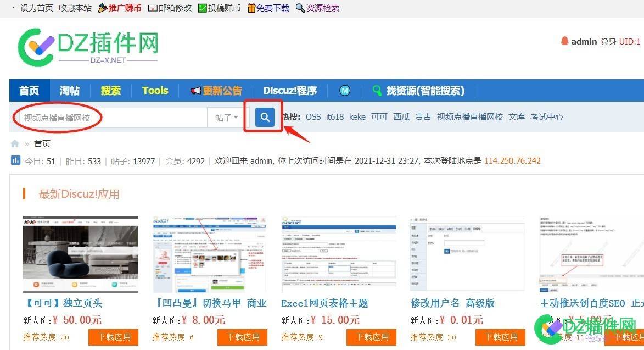Click hot search term 视频点播直播网校

(470, 117)
